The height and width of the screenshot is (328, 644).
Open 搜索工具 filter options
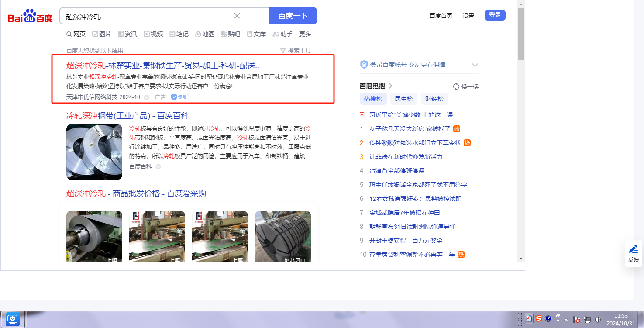pos(296,51)
